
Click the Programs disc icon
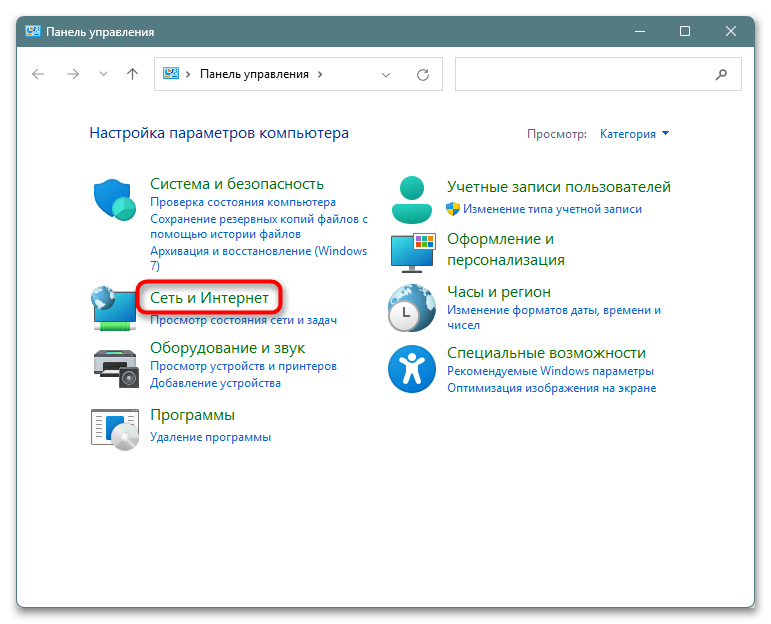point(115,429)
